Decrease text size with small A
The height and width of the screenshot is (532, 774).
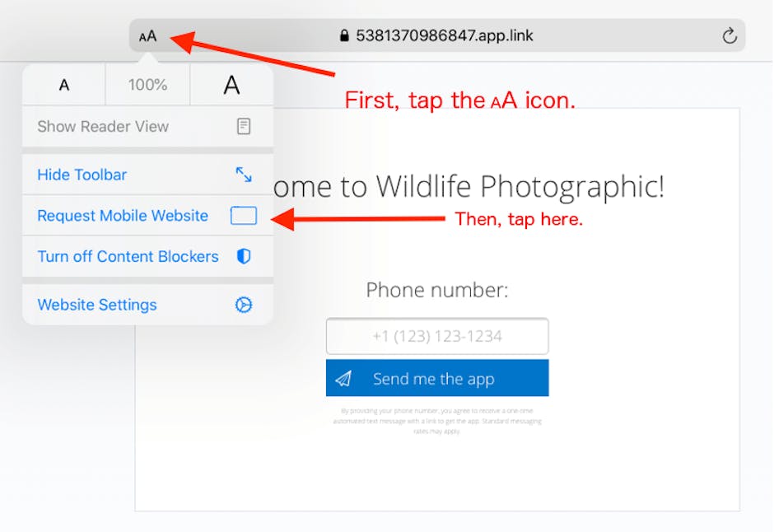tap(64, 85)
